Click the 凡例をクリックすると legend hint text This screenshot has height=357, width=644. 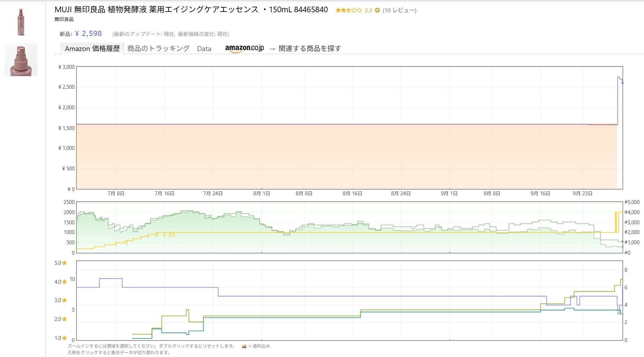coord(119,353)
